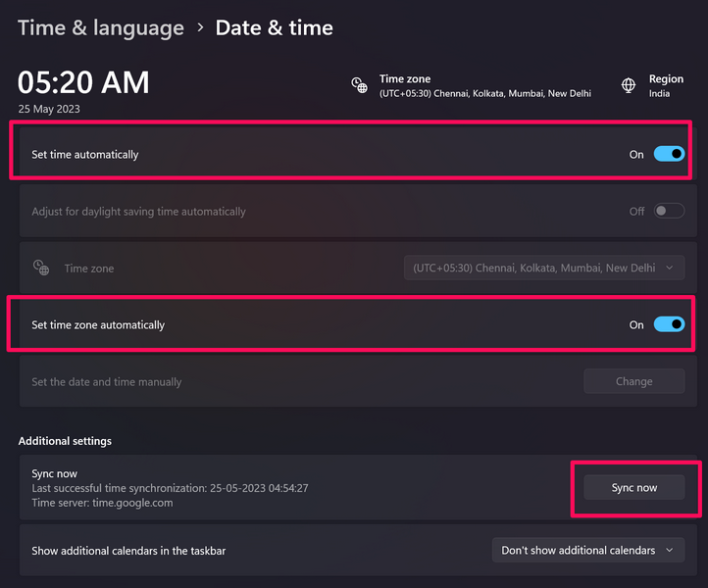Disable Set time zone automatically switch

669,324
